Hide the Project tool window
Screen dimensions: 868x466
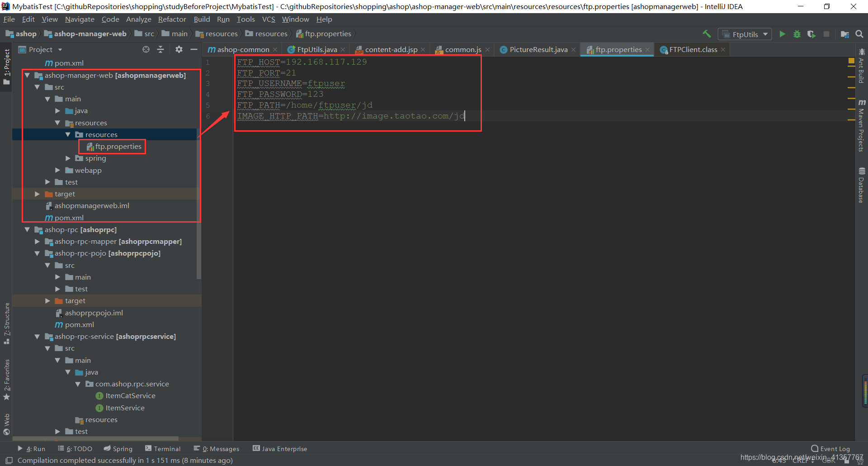194,49
